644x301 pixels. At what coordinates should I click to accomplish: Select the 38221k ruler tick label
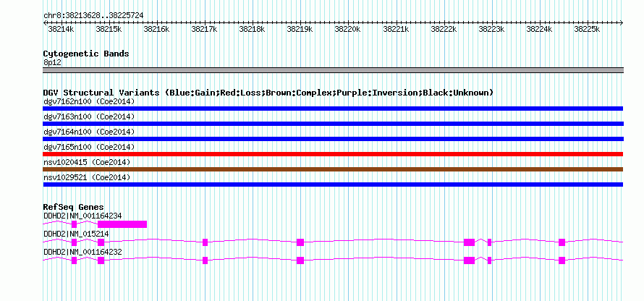click(396, 29)
